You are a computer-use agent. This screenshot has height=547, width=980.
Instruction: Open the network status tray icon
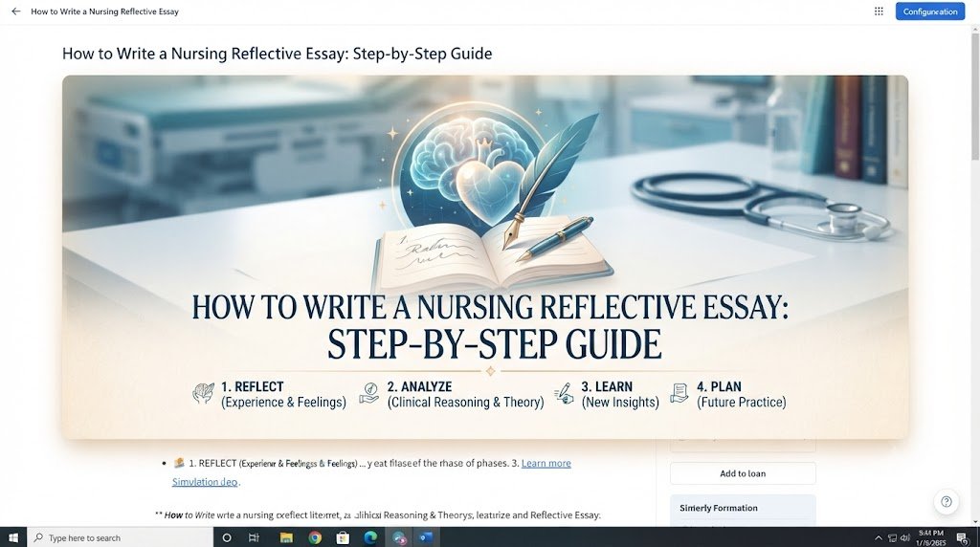[892, 537]
